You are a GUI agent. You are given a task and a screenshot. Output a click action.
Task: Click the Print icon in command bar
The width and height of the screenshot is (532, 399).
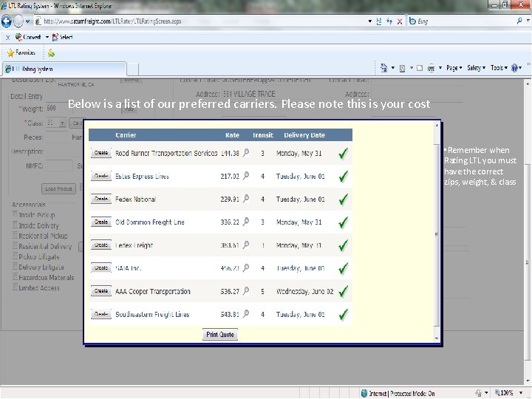[x=431, y=68]
